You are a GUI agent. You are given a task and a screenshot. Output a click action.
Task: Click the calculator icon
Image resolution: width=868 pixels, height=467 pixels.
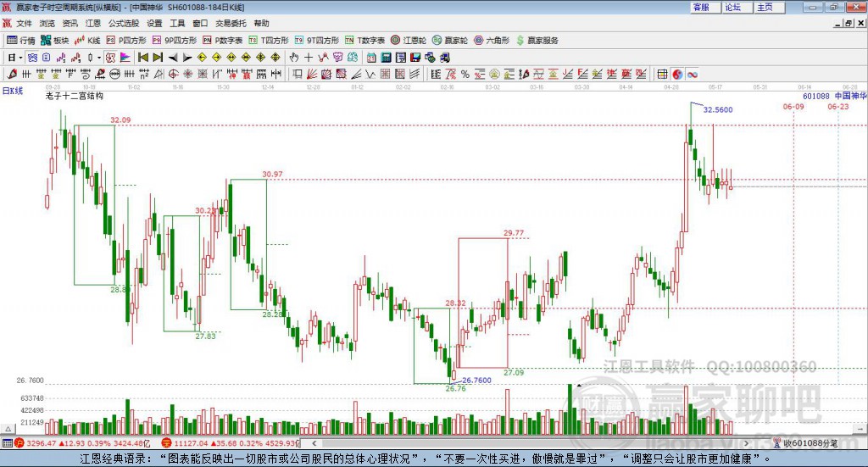386,58
